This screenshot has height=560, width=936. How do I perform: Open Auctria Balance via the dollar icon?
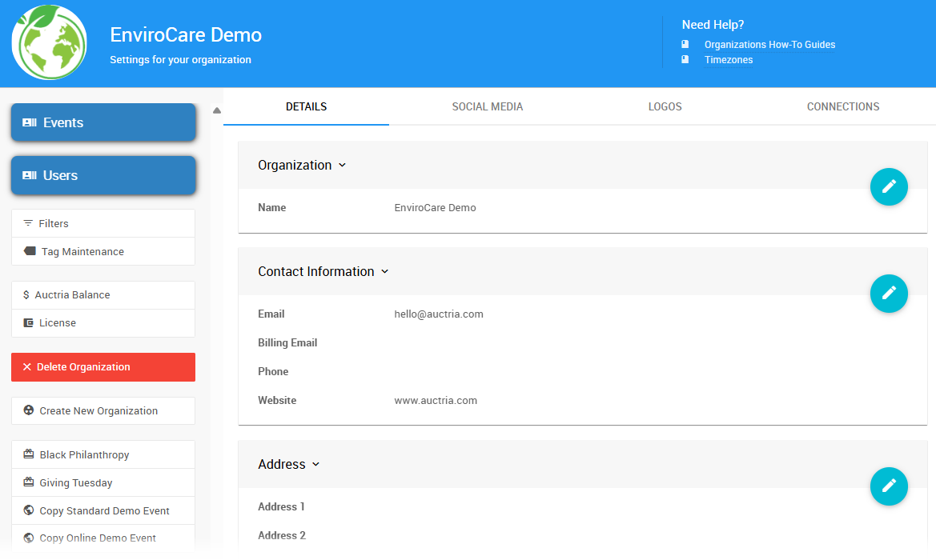point(26,294)
